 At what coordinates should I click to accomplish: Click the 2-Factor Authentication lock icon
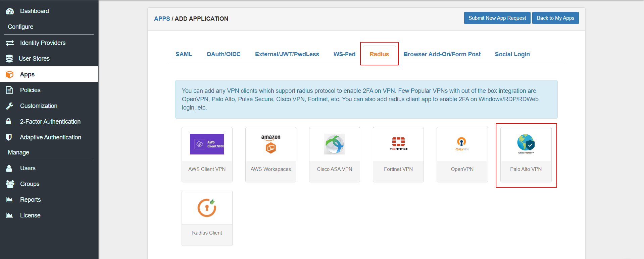[x=9, y=121]
